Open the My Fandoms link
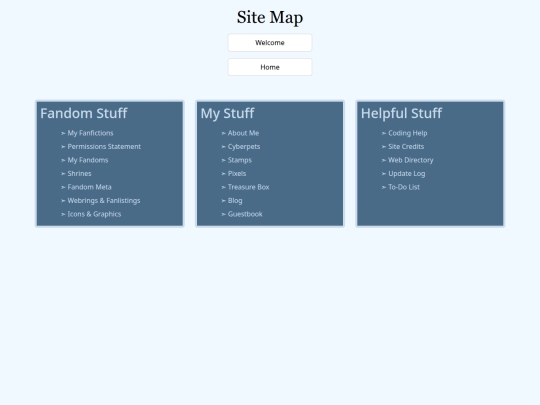Screen dimensions: 540x405 pos(88,160)
